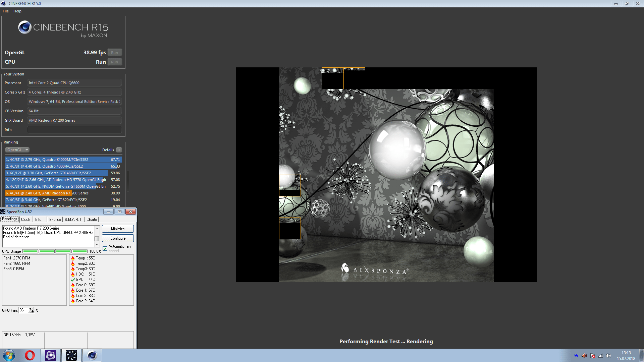644x362 pixels.
Task: Open the CPU-Z chip taskbar icon
Action: click(x=51, y=355)
